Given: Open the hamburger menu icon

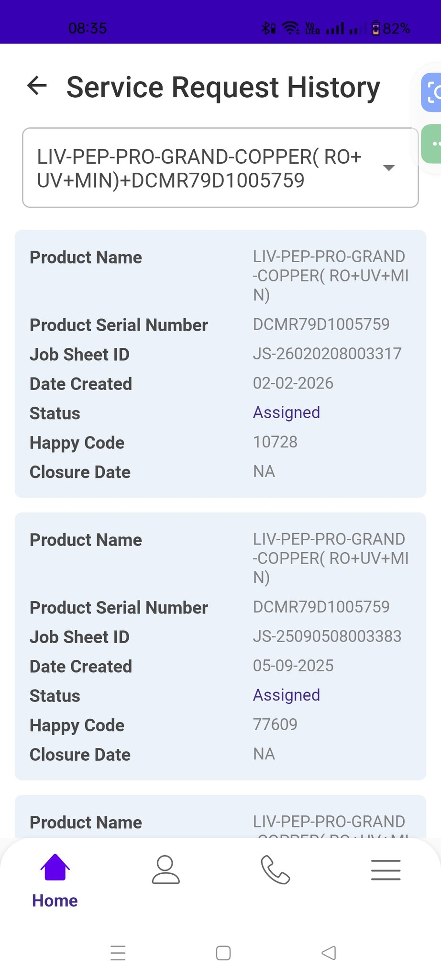Looking at the screenshot, I should (x=386, y=869).
